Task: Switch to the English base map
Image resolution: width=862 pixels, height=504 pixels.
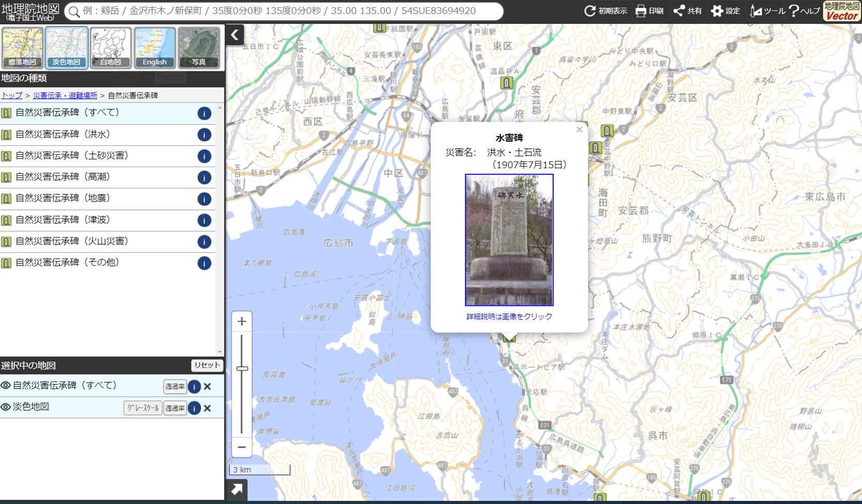Action: tap(155, 48)
